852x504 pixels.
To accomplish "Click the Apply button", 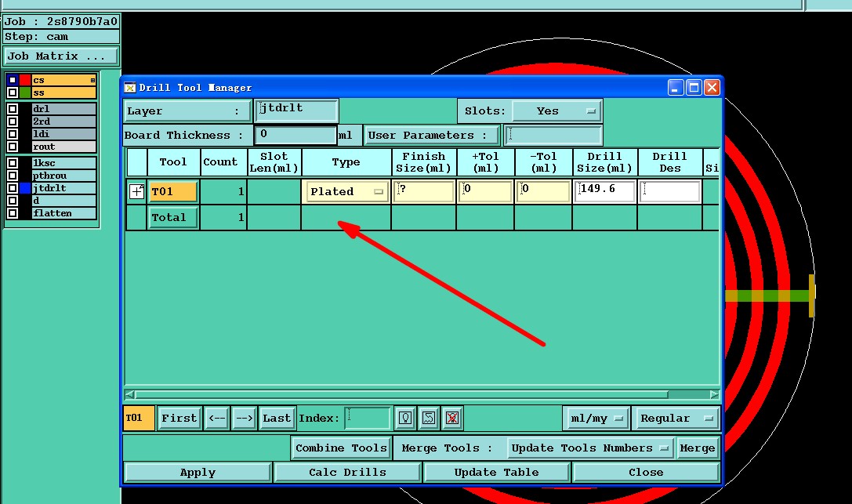I will click(198, 473).
